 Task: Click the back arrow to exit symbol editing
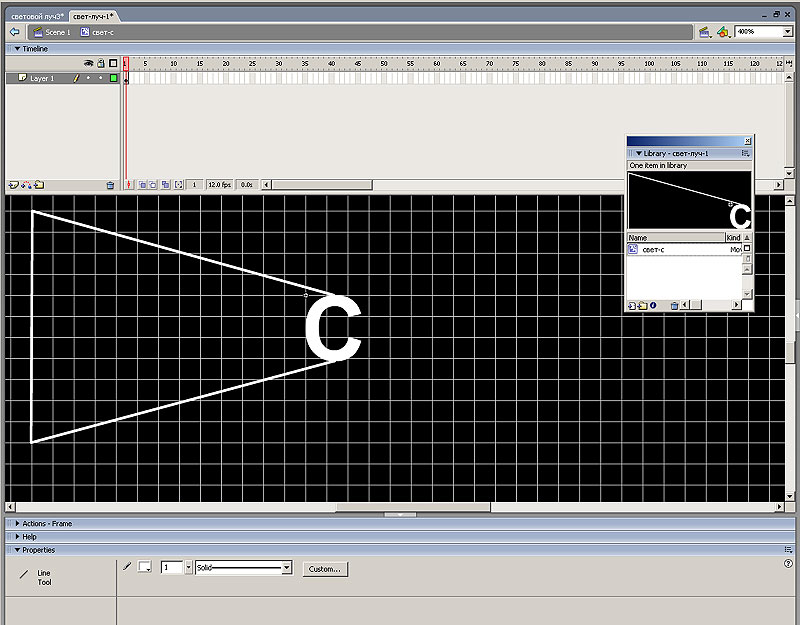coord(14,32)
